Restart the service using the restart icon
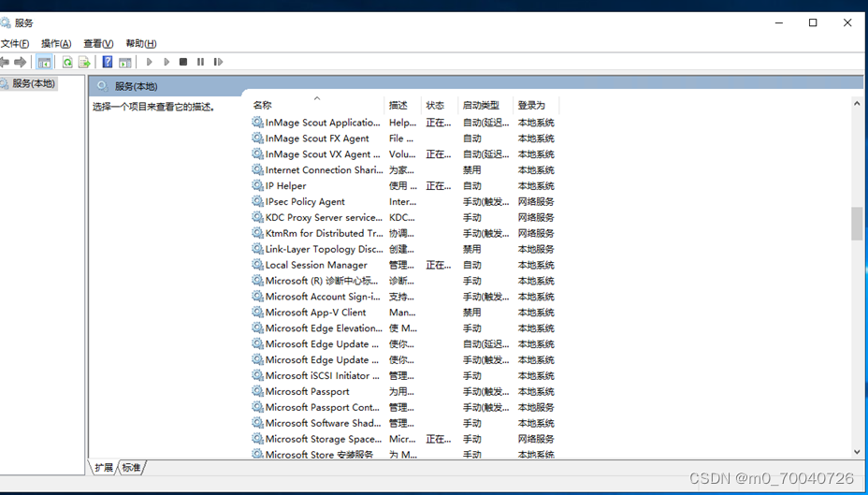Viewport: 868px width, 495px height. (x=218, y=62)
